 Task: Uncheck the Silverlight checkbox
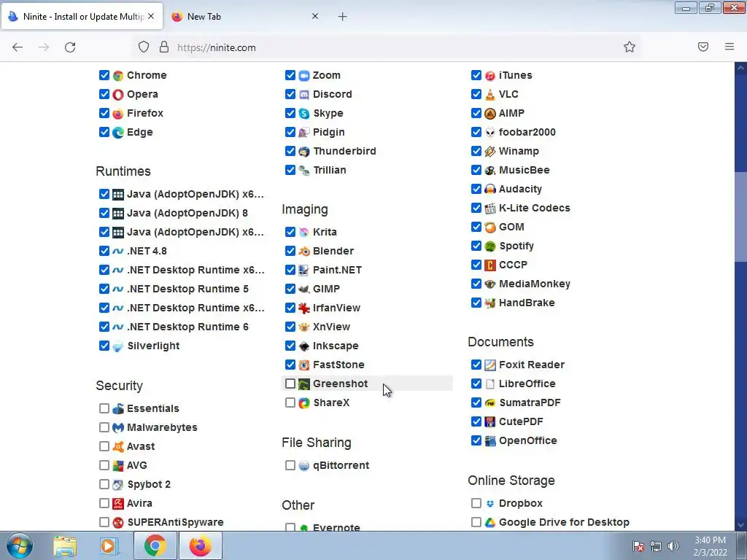(x=104, y=346)
